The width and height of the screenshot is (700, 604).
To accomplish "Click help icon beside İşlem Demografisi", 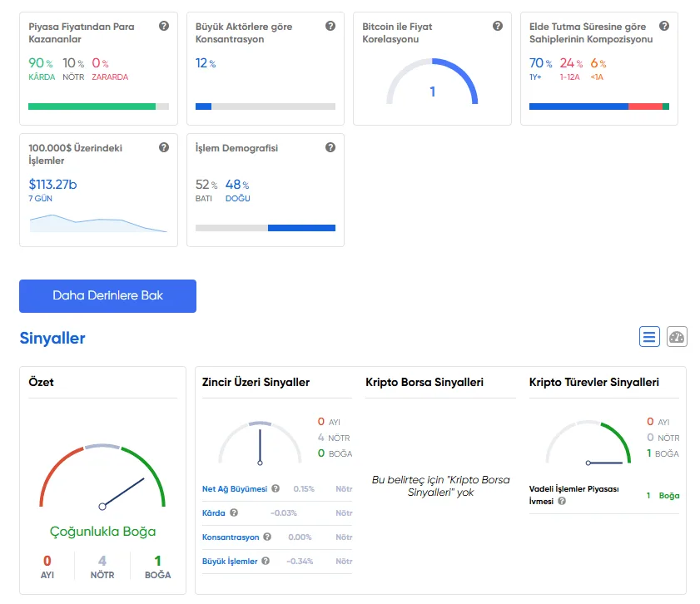I will (330, 148).
